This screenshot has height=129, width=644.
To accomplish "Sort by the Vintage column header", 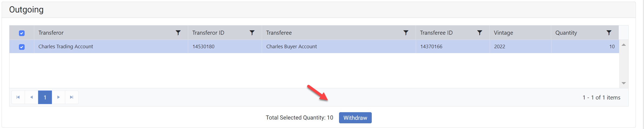I will 503,33.
